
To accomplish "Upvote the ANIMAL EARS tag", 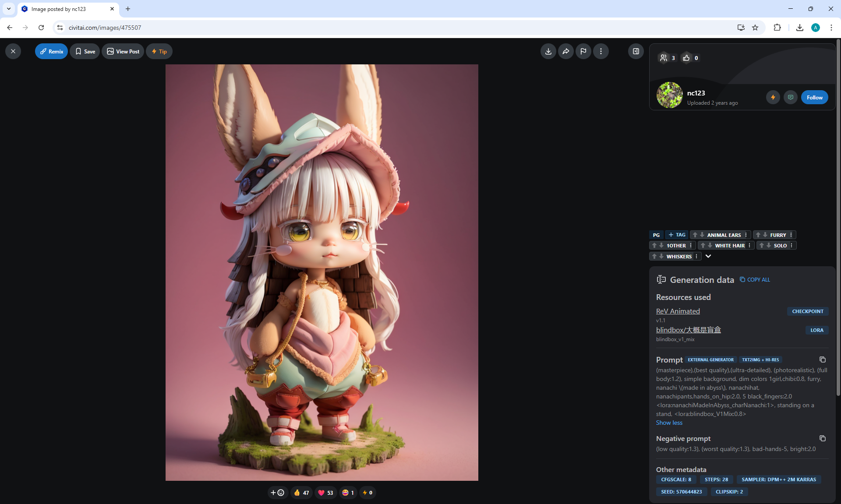I will tap(695, 235).
